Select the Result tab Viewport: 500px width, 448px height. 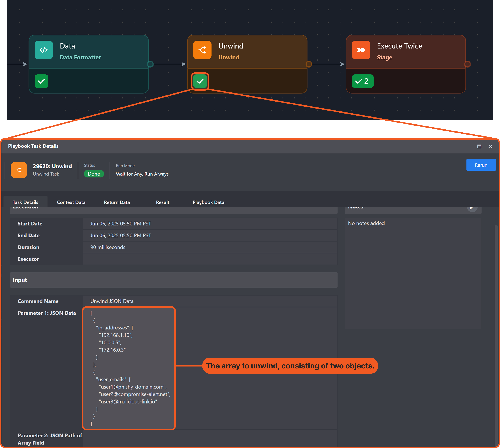coord(163,202)
